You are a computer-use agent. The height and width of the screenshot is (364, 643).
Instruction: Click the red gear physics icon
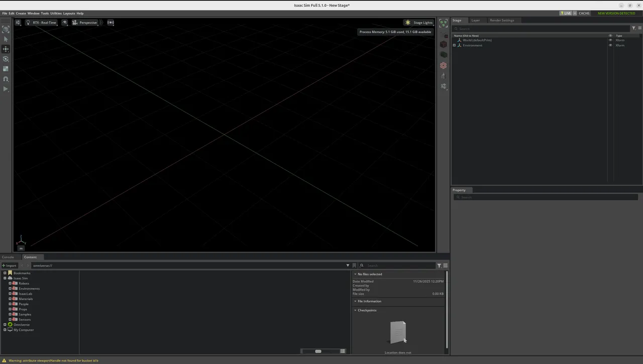[443, 66]
